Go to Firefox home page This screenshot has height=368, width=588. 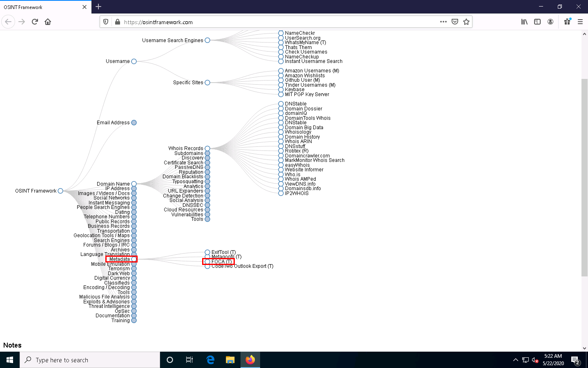[x=48, y=22]
